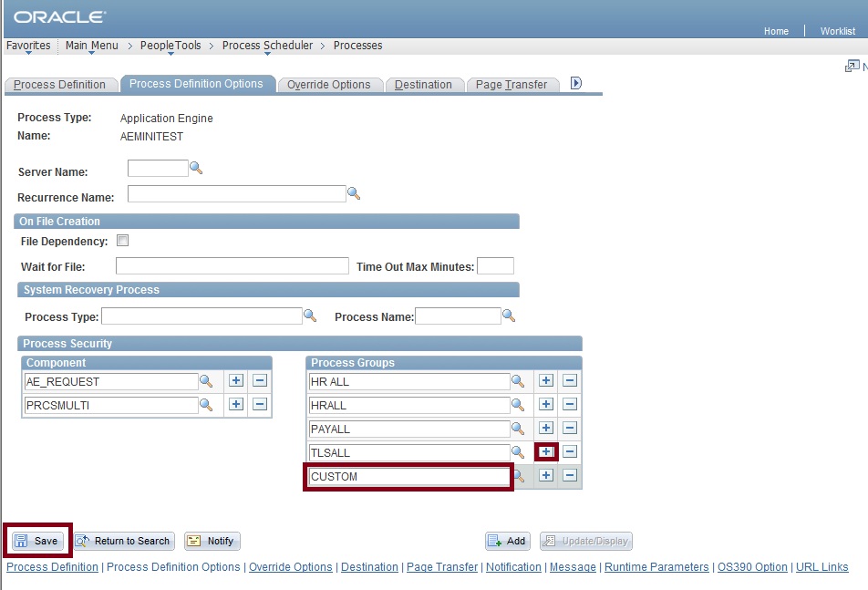Screen dimensions: 868x590
Task: Focus the CUSTOM process group field
Action: [x=409, y=477]
